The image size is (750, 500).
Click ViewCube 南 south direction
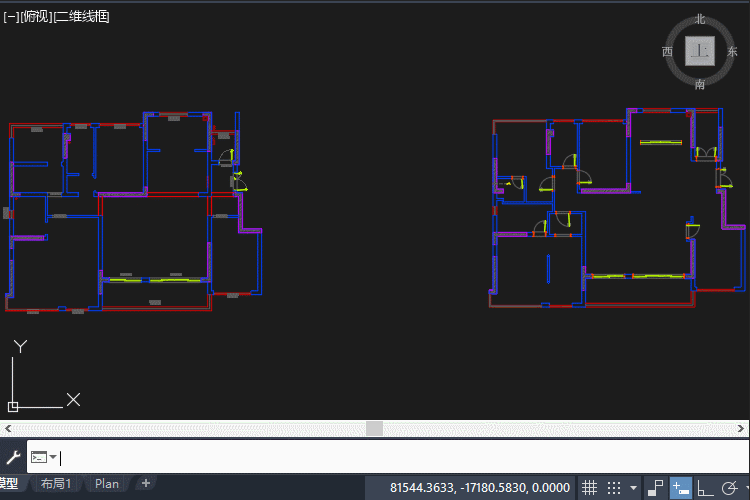click(x=700, y=85)
